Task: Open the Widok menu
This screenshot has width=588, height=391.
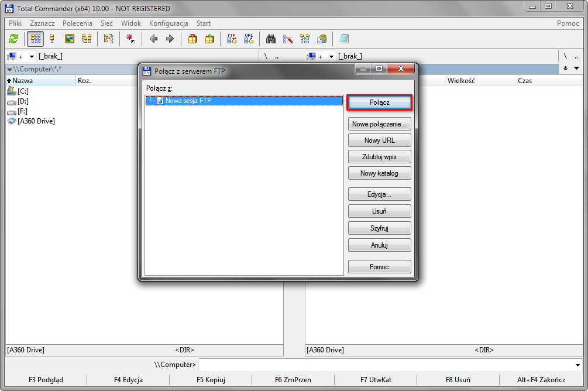Action: click(131, 23)
